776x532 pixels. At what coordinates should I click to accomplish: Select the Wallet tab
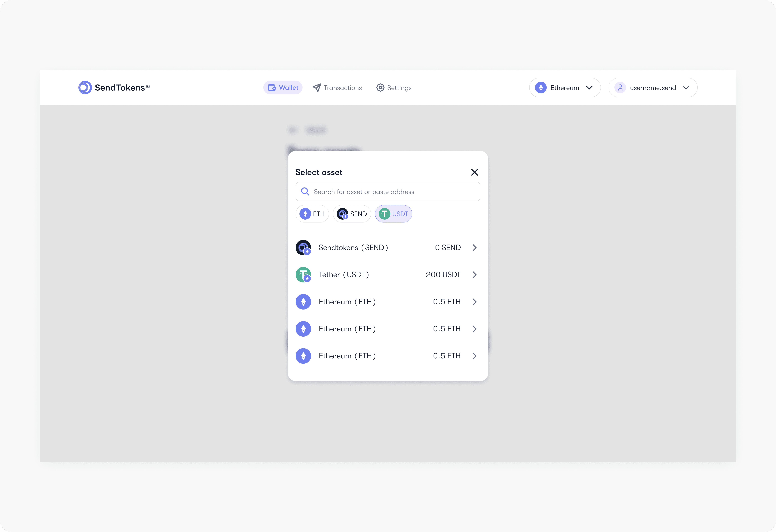point(283,87)
